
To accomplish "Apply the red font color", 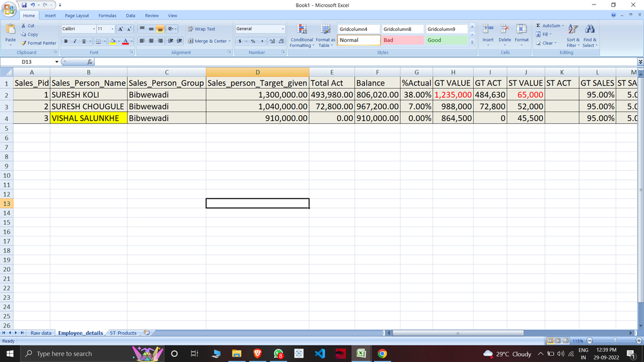I will (126, 41).
